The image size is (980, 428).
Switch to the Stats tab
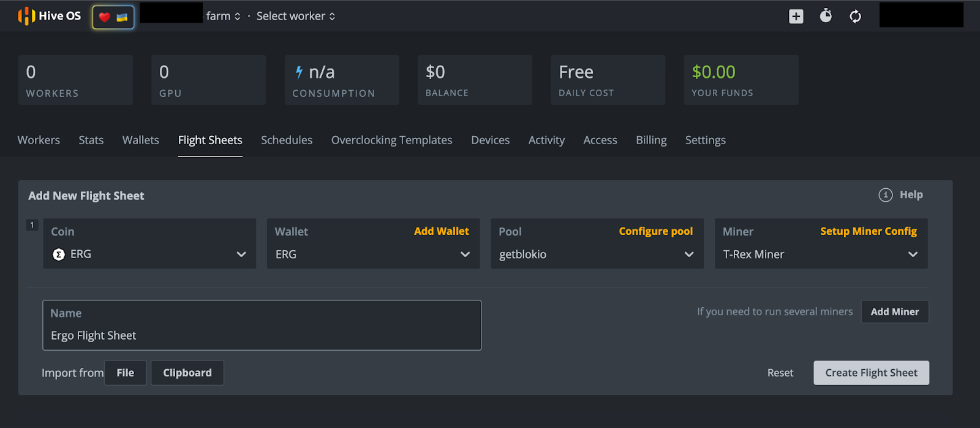pos(91,140)
